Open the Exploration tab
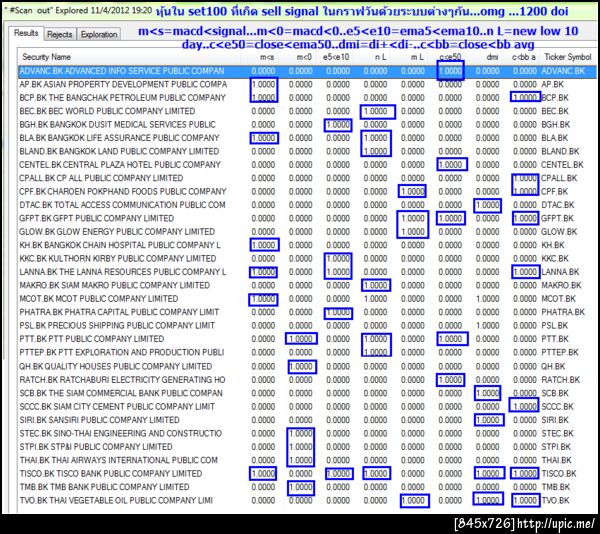 99,34
